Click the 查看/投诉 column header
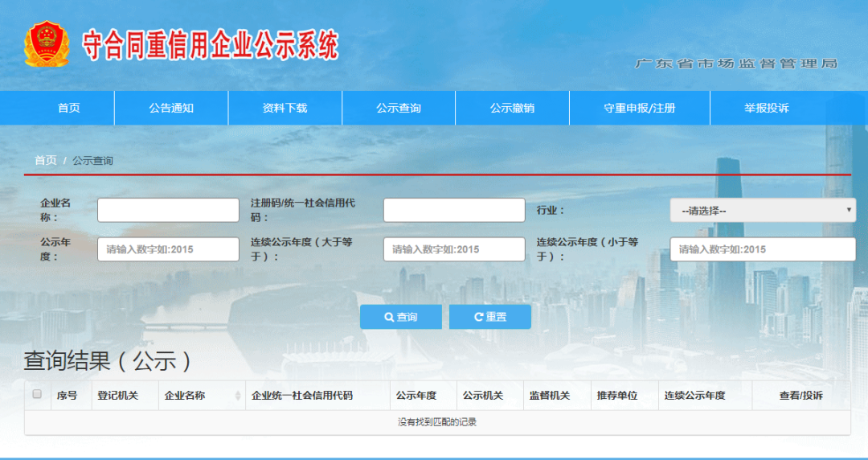 (x=801, y=396)
